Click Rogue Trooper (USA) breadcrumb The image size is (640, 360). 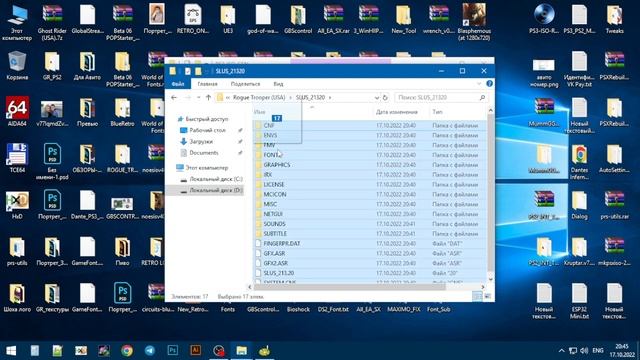pos(259,98)
